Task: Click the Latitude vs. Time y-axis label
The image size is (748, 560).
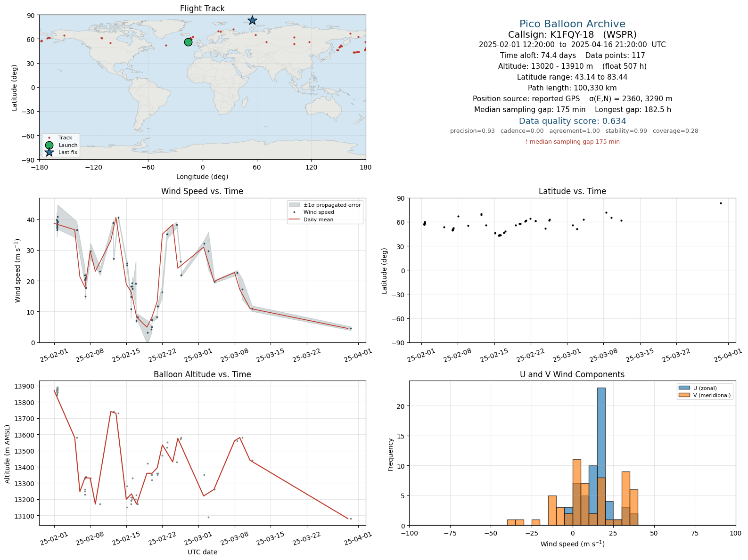Action: (385, 271)
